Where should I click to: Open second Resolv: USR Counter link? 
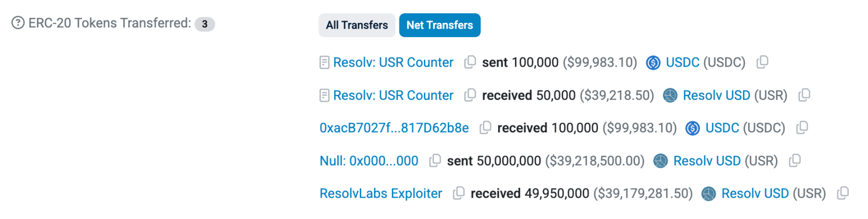pos(393,95)
